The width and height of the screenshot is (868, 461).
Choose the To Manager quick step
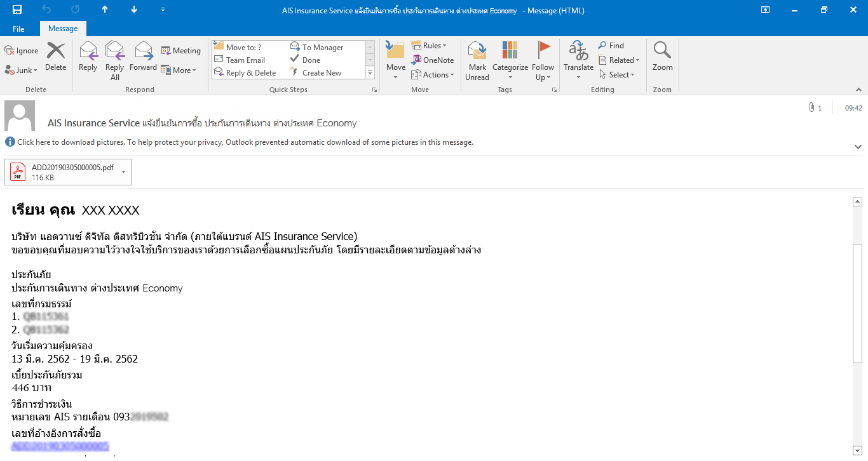(317, 47)
